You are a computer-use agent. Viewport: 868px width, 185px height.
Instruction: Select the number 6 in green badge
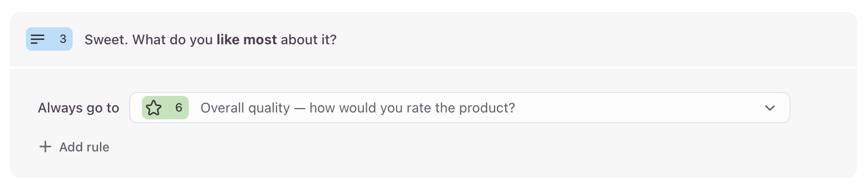[179, 108]
